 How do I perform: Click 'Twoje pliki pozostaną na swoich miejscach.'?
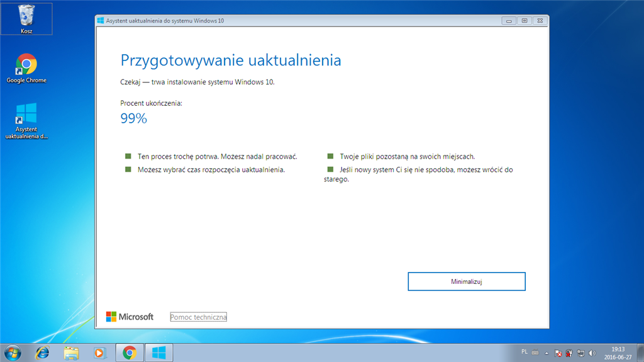tap(407, 156)
